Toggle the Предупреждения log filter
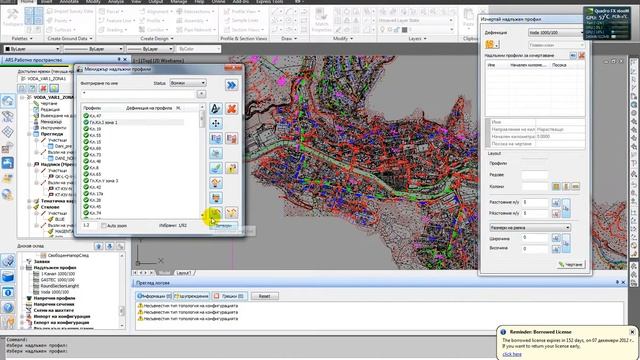 [x=191, y=296]
